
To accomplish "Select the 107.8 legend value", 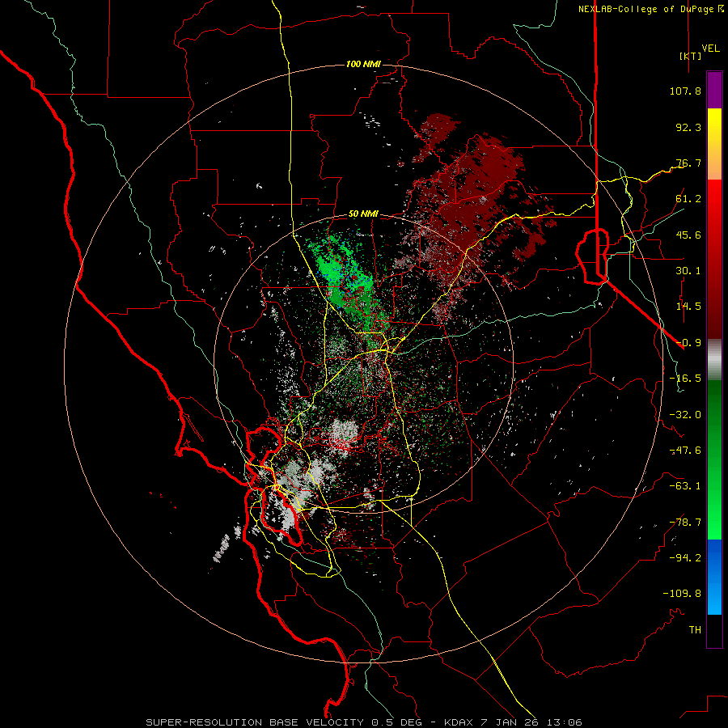I will (685, 91).
